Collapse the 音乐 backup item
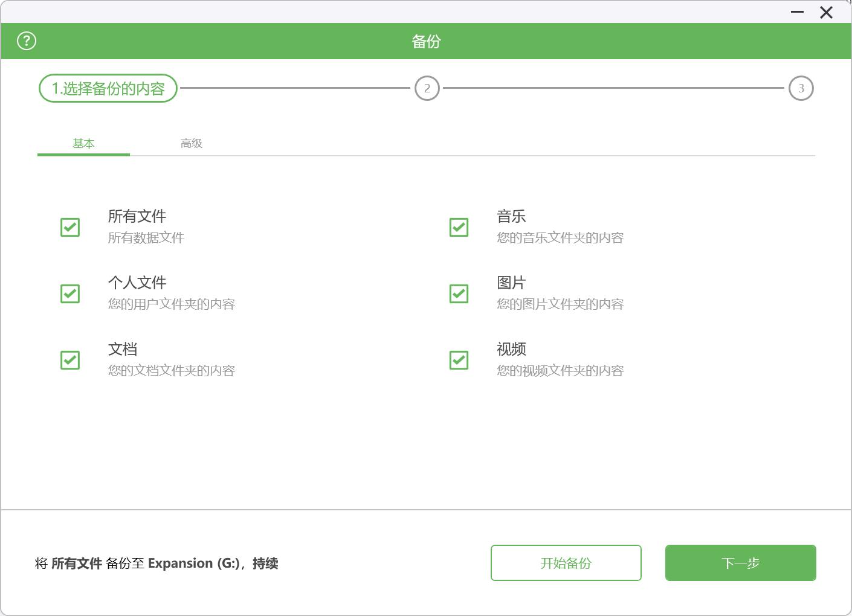This screenshot has width=852, height=616. (x=458, y=227)
